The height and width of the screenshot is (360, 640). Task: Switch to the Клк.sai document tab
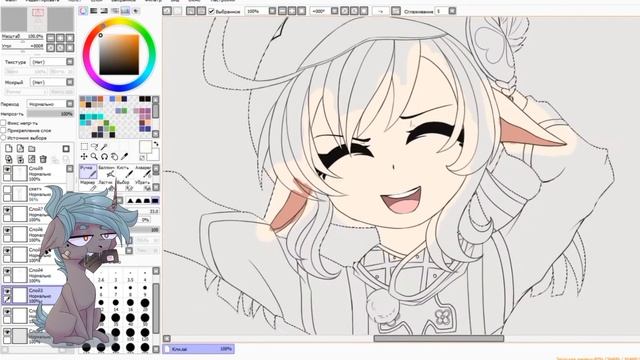[x=199, y=349]
